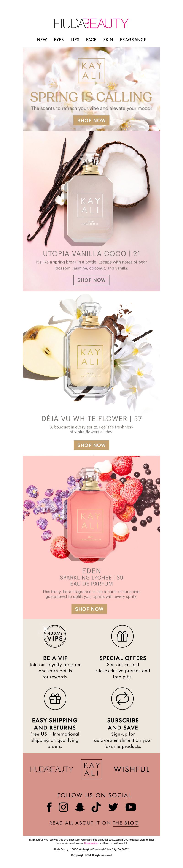Click Shop Now on Spring Is Calling banner
This screenshot has width=183, height=868.
(x=91, y=120)
